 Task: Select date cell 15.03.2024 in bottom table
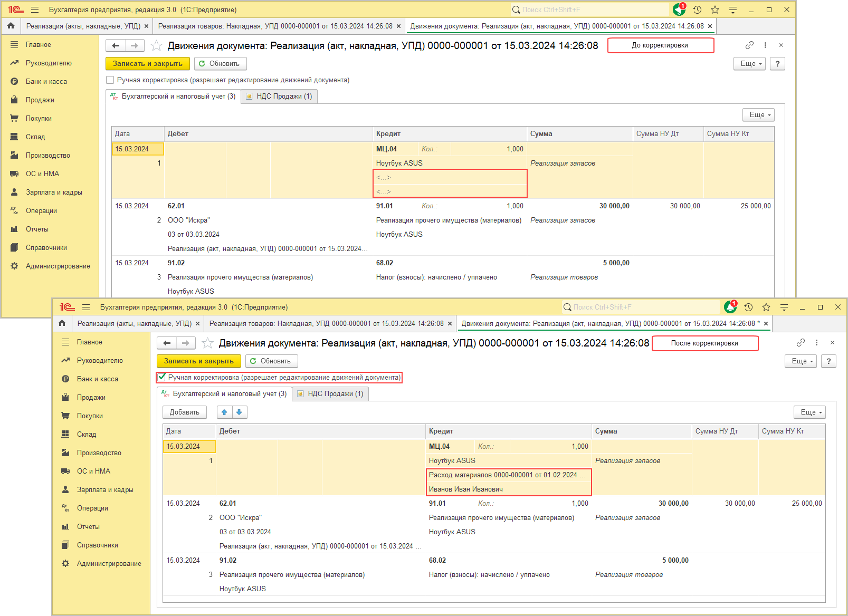[x=189, y=447]
